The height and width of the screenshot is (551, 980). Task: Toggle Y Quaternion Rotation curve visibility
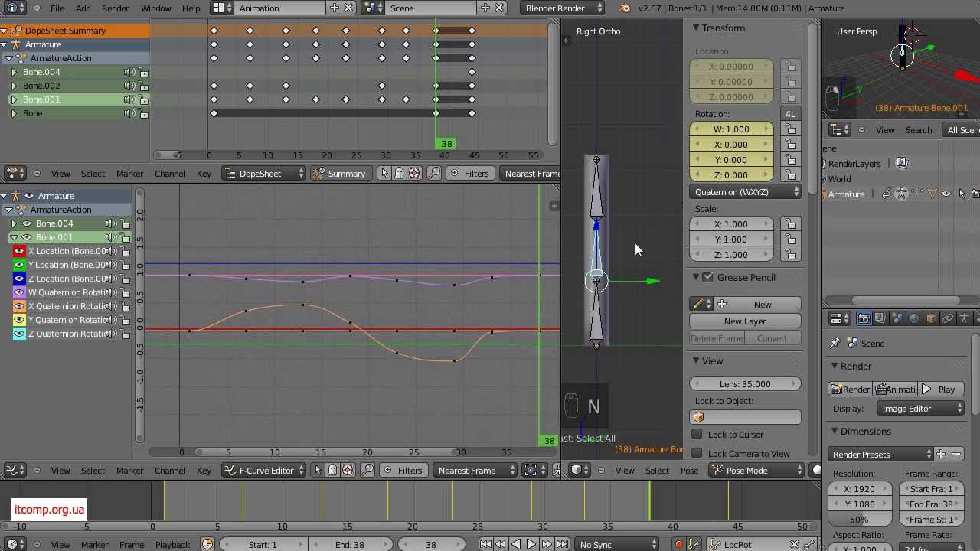click(x=20, y=320)
